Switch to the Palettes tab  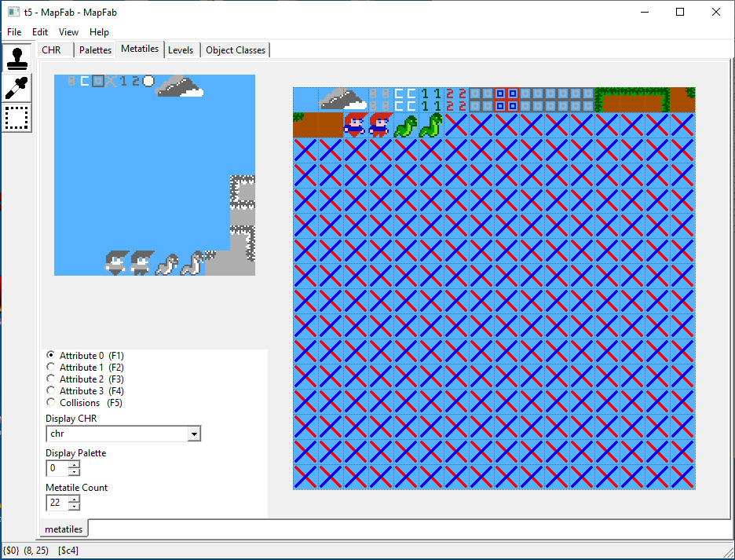[94, 49]
